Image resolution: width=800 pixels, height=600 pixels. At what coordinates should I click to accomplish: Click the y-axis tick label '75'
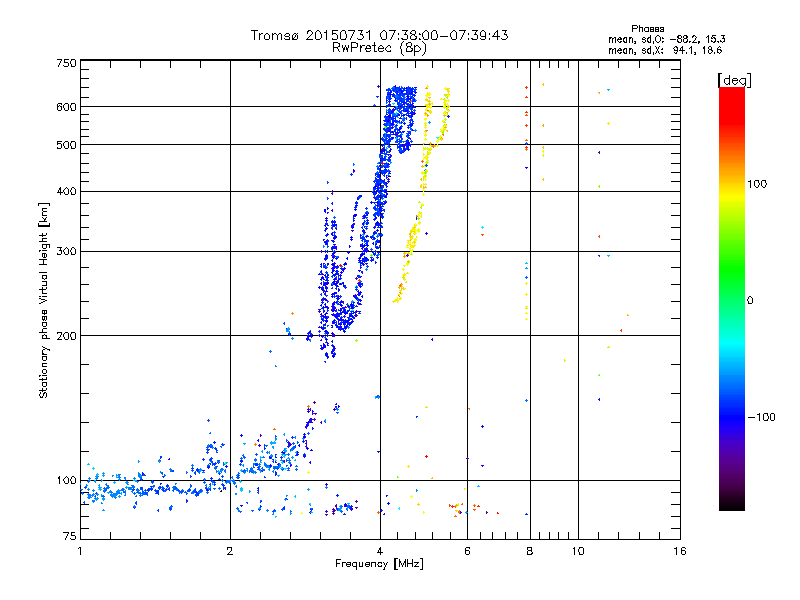click(x=70, y=536)
